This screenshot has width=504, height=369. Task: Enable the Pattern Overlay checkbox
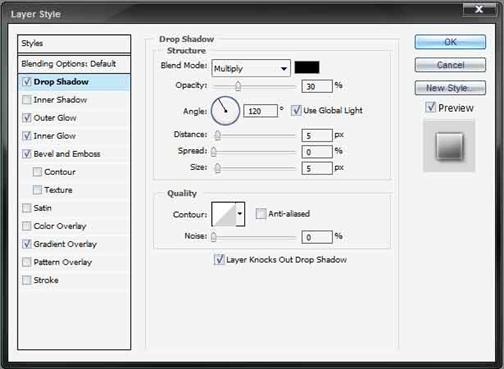point(27,262)
